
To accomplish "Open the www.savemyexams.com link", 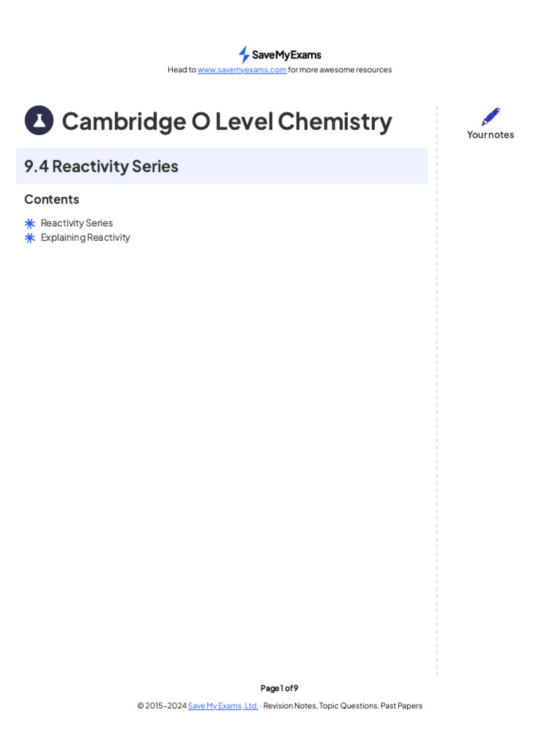I will pos(242,70).
